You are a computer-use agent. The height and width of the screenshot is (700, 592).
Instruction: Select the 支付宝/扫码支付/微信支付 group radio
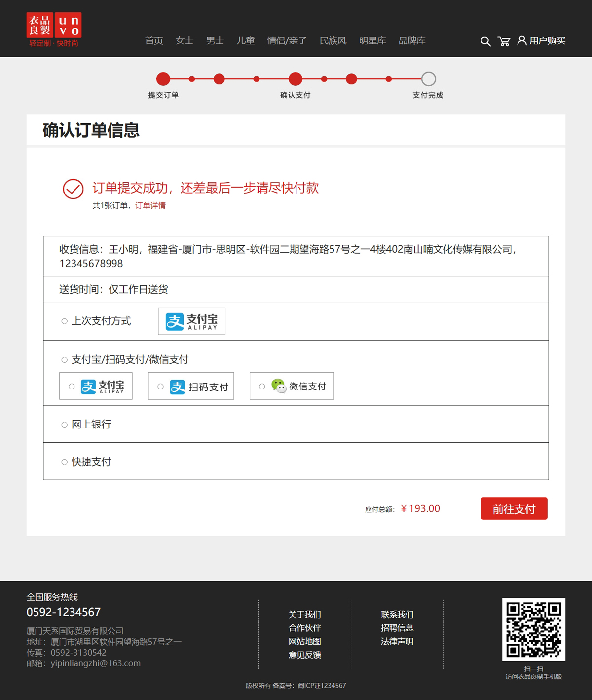tap(64, 360)
